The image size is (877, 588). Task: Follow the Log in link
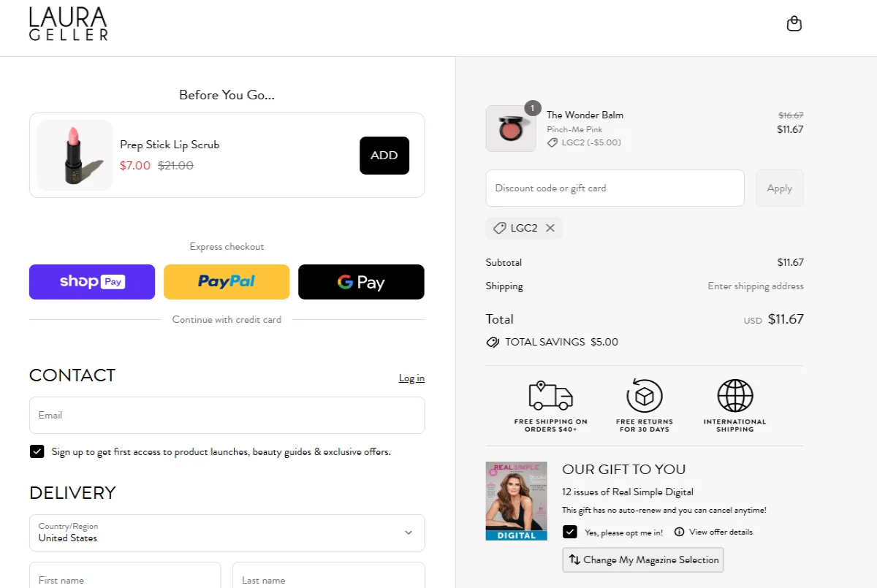(411, 378)
